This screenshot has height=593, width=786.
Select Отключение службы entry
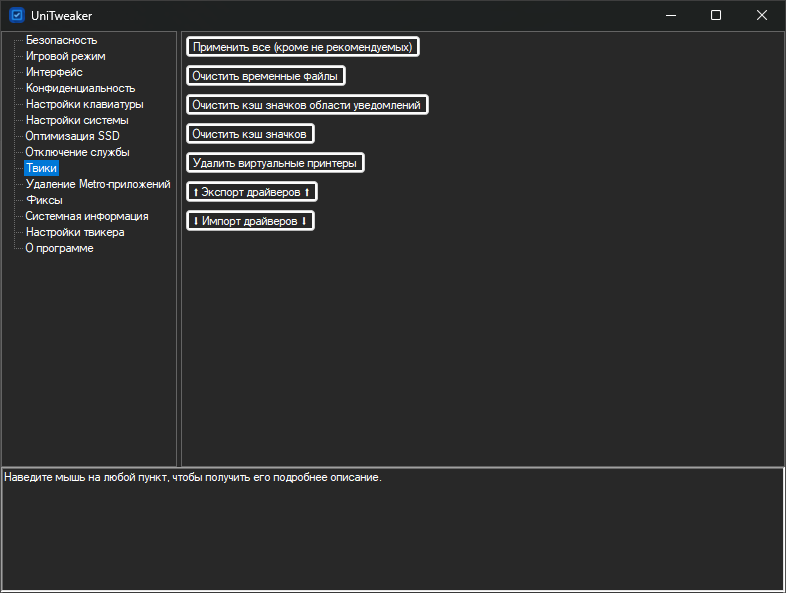point(77,152)
